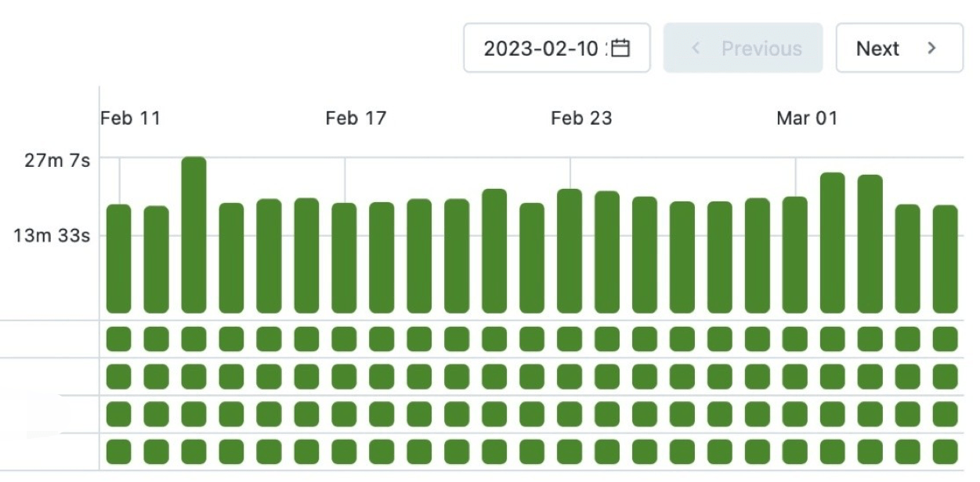The image size is (980, 482).
Task: Select the tallest run duration bar
Action: (x=193, y=235)
